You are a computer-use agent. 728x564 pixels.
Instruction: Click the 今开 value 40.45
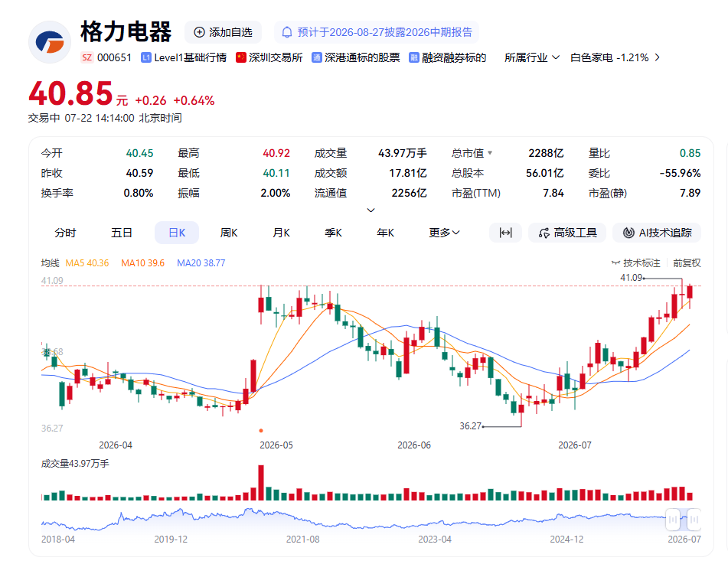click(139, 153)
